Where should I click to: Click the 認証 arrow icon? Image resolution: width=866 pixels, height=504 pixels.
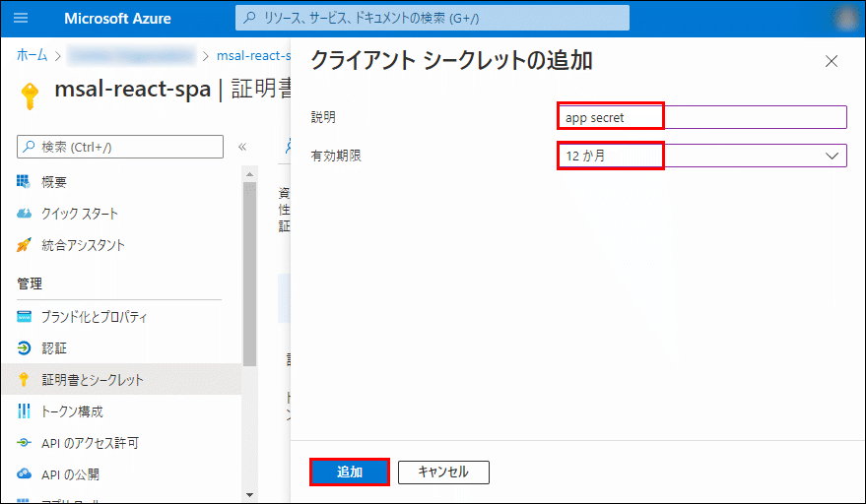click(x=24, y=347)
